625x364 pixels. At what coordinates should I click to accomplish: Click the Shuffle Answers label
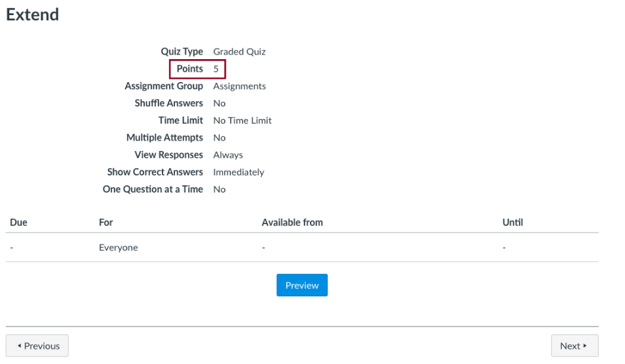click(168, 103)
